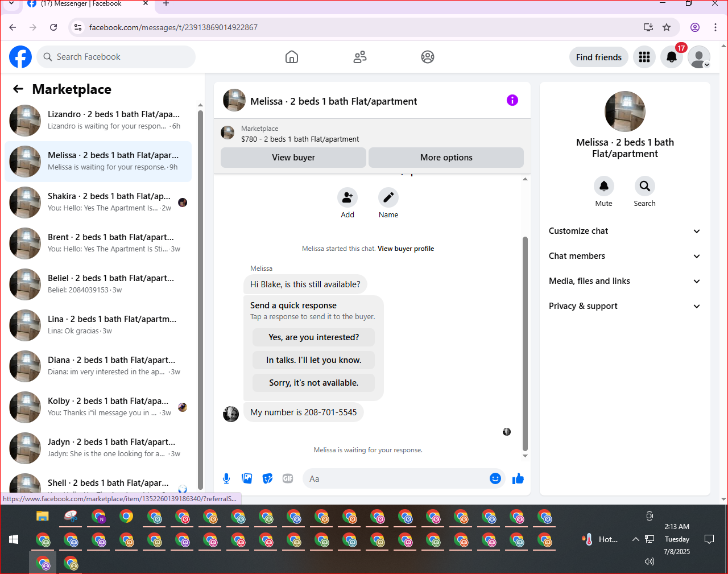Open the account profile avatar menu
Viewport: 728px width, 574px height.
tap(699, 57)
